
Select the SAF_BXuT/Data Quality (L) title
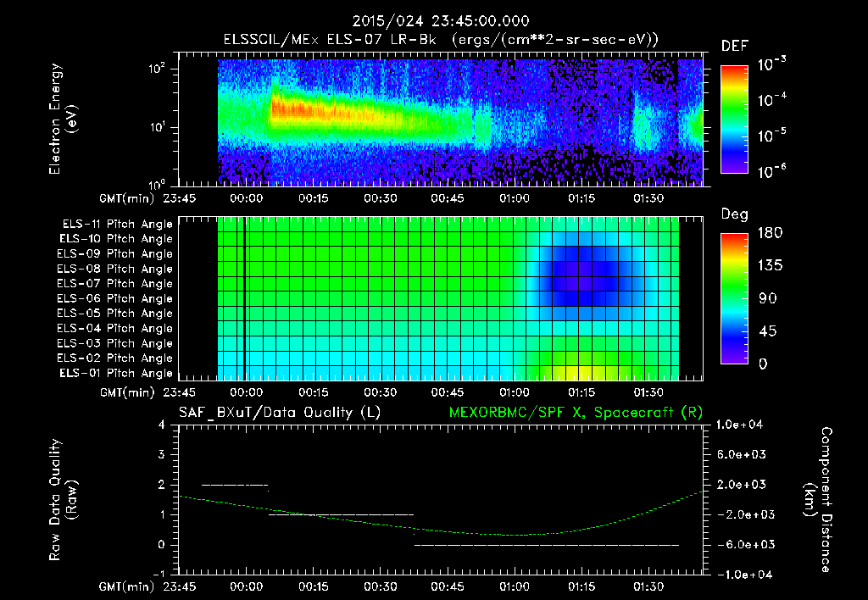[280, 413]
